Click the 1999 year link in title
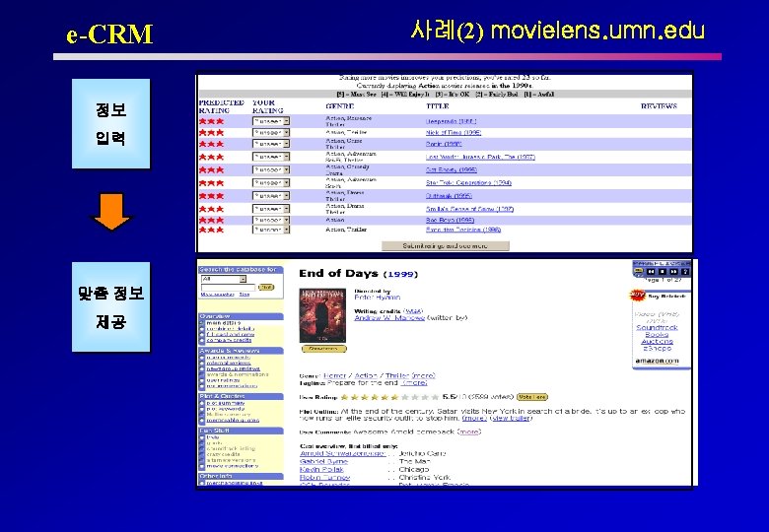This screenshot has height=532, width=769. coord(400,274)
